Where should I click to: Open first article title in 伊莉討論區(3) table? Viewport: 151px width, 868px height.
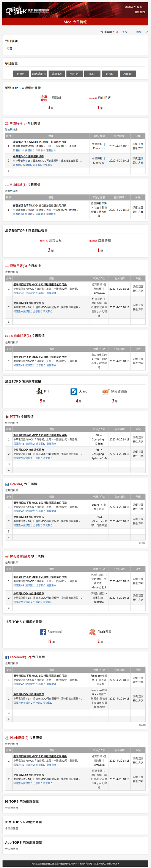[40, 577]
